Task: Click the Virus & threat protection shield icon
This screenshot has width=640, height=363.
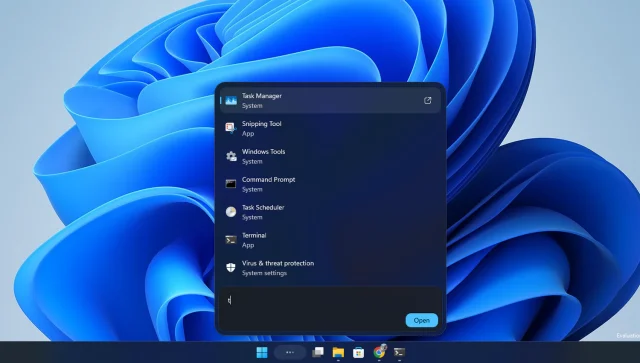Action: point(231,267)
